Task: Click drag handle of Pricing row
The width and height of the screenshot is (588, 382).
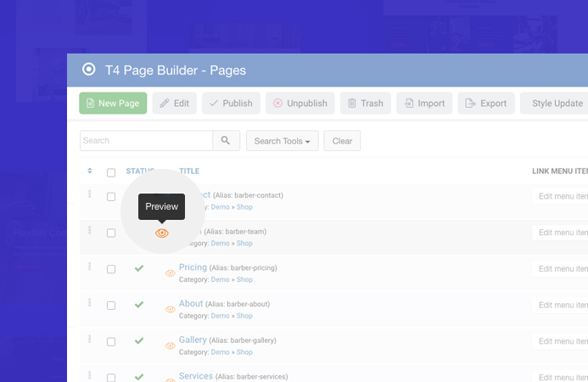Action: point(90,267)
